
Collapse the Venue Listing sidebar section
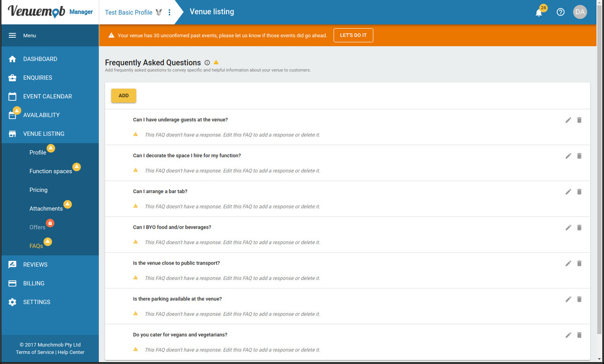coord(43,134)
